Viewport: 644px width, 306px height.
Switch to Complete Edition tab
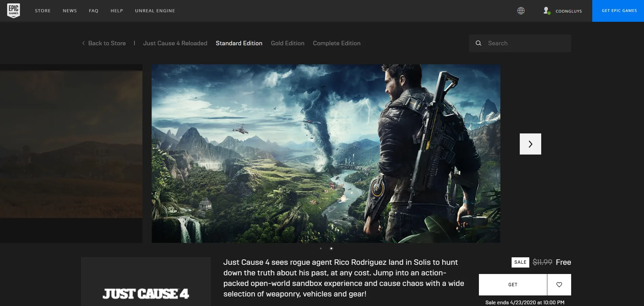point(337,43)
